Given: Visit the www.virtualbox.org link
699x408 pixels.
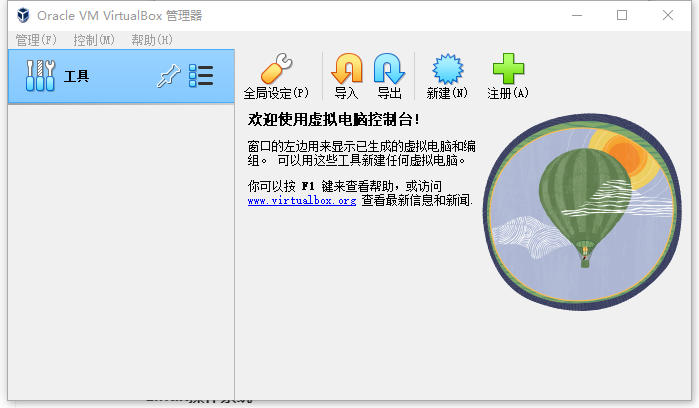Looking at the screenshot, I should 302,201.
